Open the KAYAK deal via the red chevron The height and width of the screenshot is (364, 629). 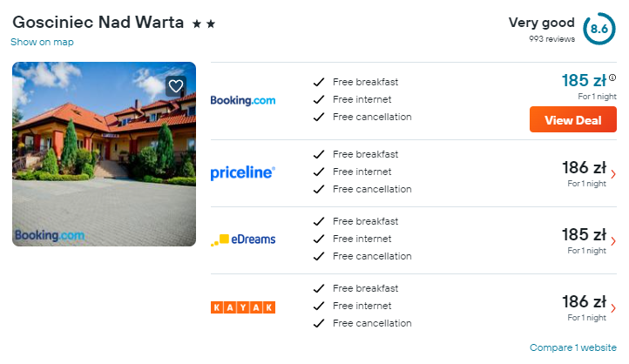click(x=613, y=308)
